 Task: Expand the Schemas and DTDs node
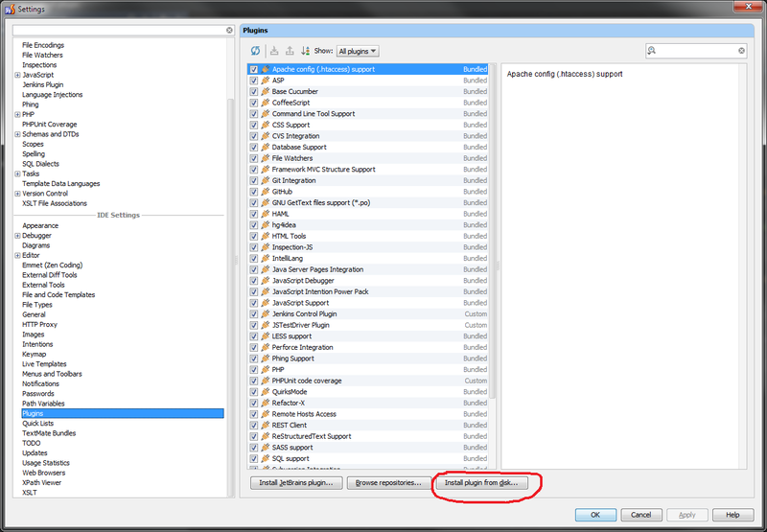tap(17, 134)
